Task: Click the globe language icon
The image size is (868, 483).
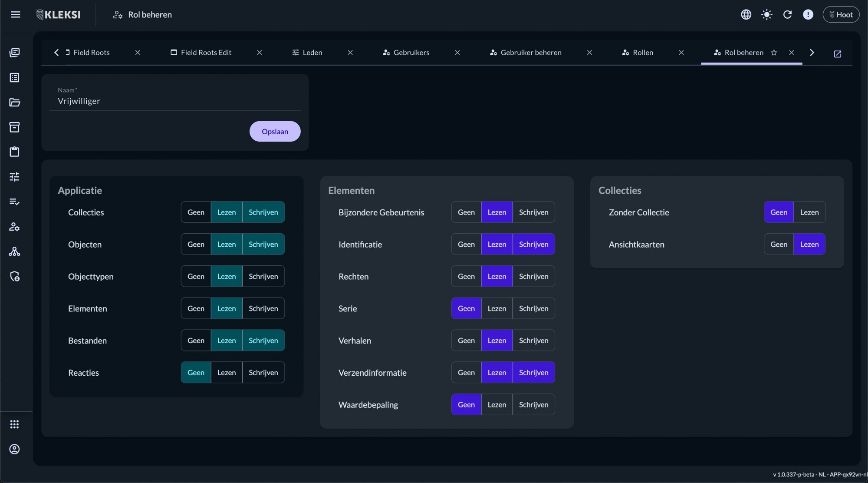Action: pyautogui.click(x=746, y=15)
